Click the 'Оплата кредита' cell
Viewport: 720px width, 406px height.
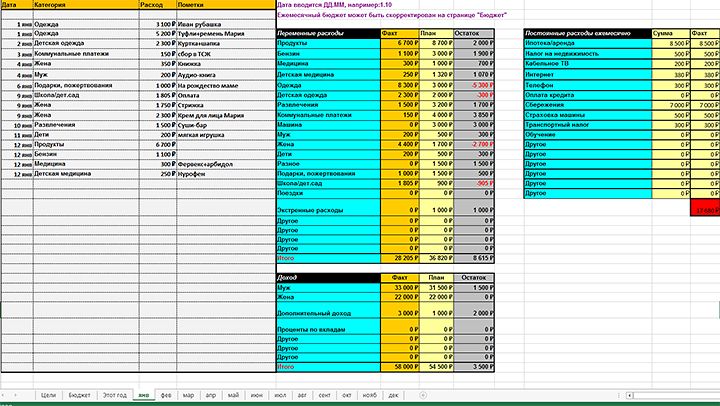pyautogui.click(x=588, y=95)
